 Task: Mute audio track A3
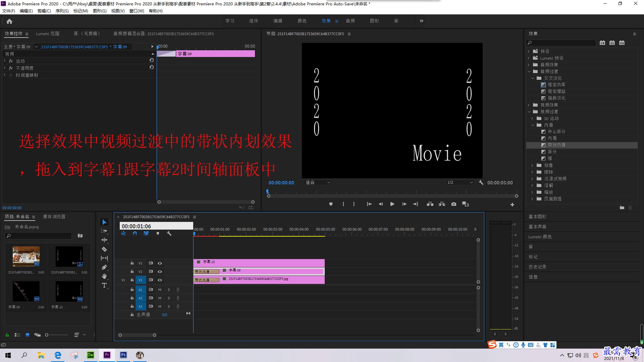[160, 306]
